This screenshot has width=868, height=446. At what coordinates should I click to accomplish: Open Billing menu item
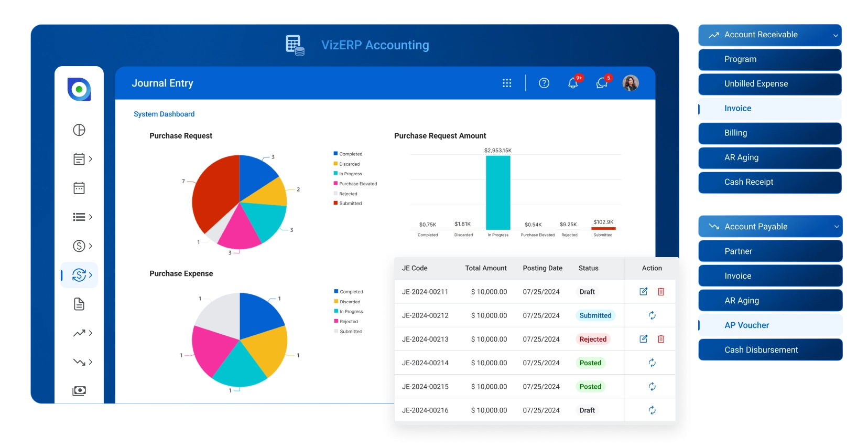(x=769, y=133)
